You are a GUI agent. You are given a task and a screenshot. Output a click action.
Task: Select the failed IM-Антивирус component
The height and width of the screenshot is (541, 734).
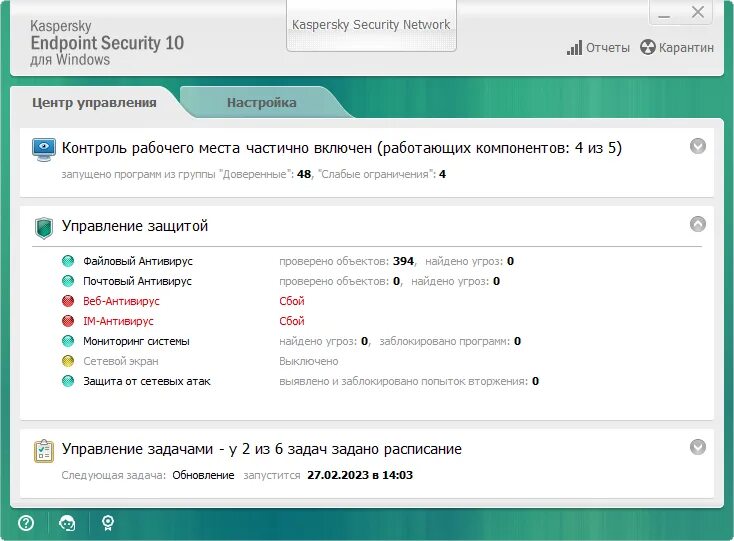pos(118,321)
